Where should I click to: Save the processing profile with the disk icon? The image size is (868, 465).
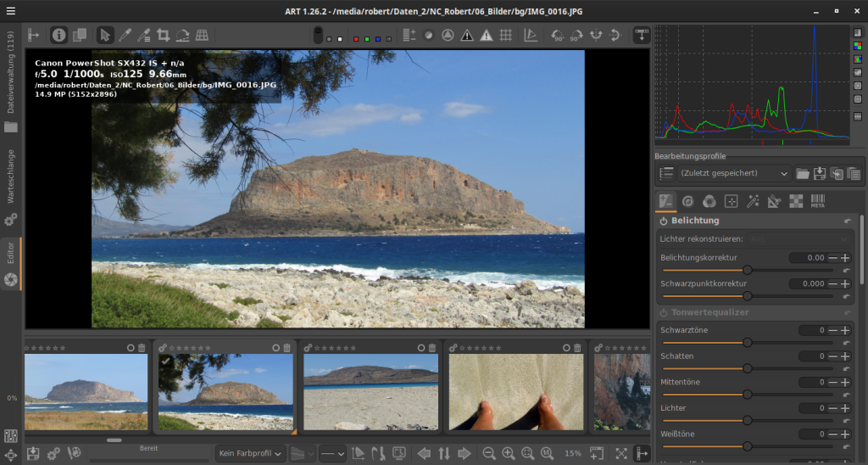click(819, 173)
